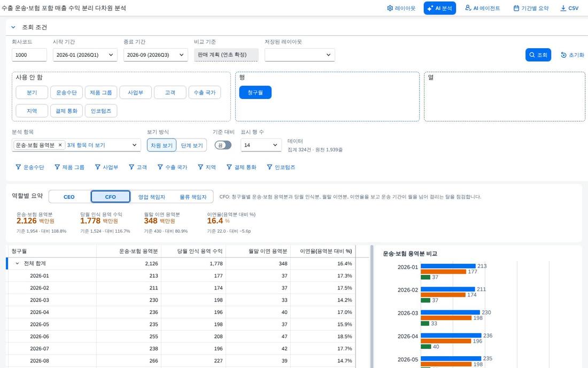The image size is (588, 368).
Task: Select the 고객 dimension chip
Action: point(170,93)
